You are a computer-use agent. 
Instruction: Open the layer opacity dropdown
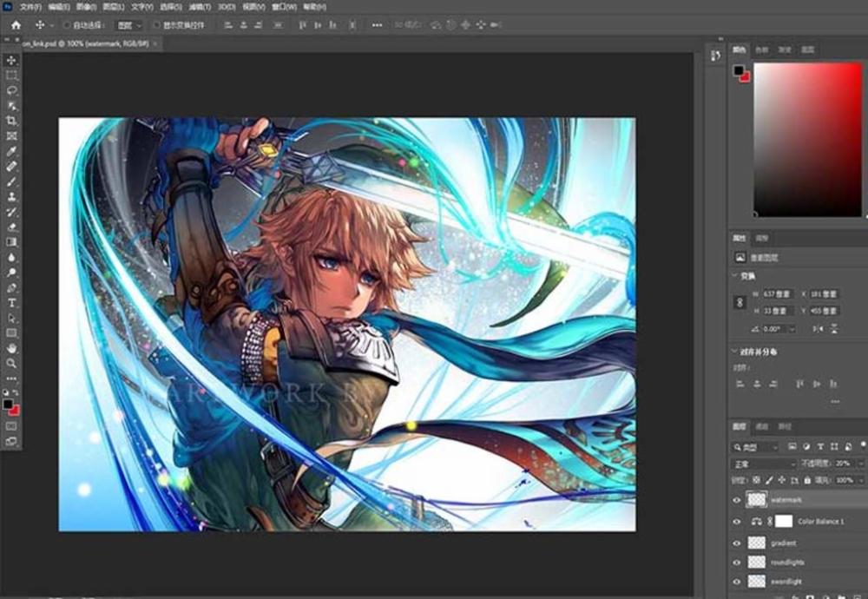860,464
